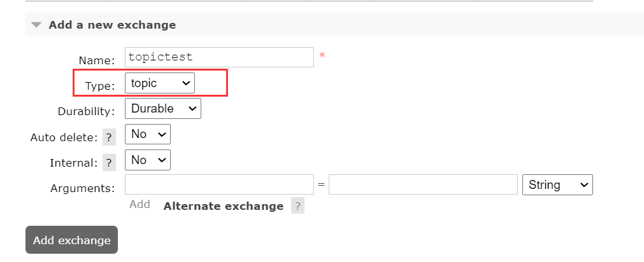Focus the Name field containing topictest
The image size is (644, 262).
[x=219, y=57]
